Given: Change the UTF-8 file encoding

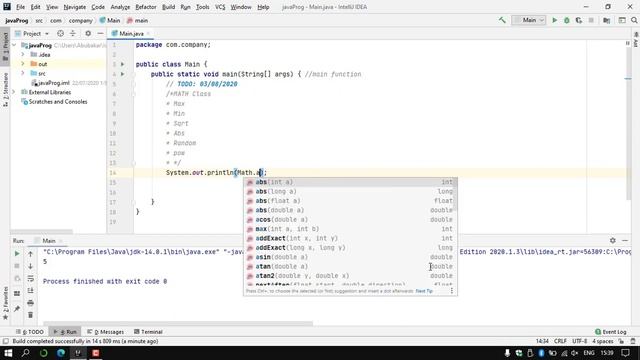Looking at the screenshot, I should 580,341.
